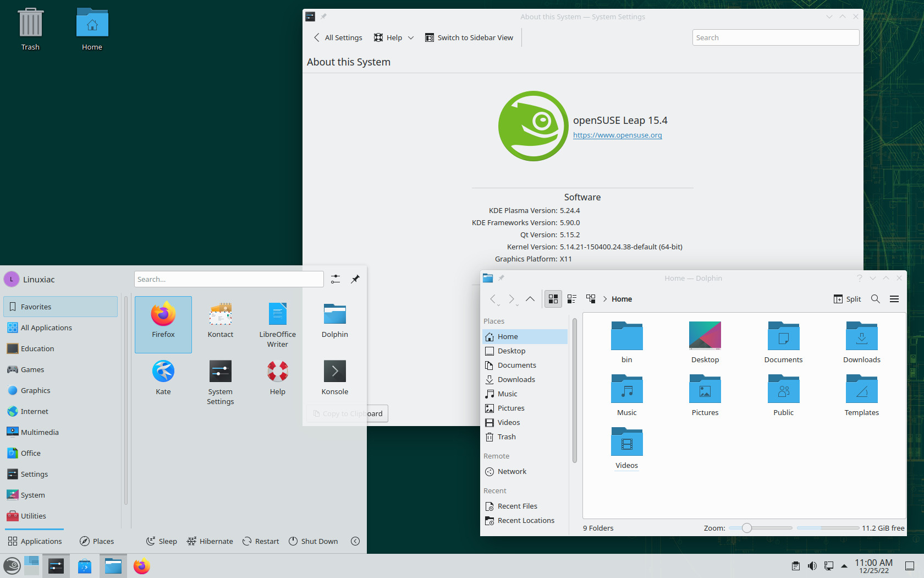Go back to All Settings
Viewport: 924px width, 578px height.
coord(338,37)
